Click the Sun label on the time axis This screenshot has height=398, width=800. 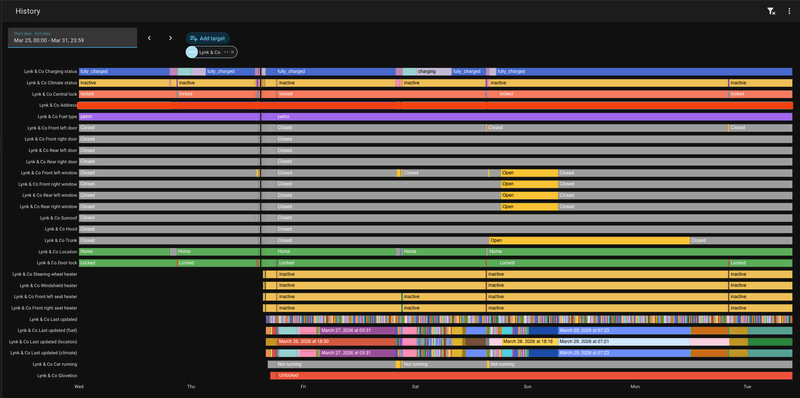pyautogui.click(x=528, y=387)
